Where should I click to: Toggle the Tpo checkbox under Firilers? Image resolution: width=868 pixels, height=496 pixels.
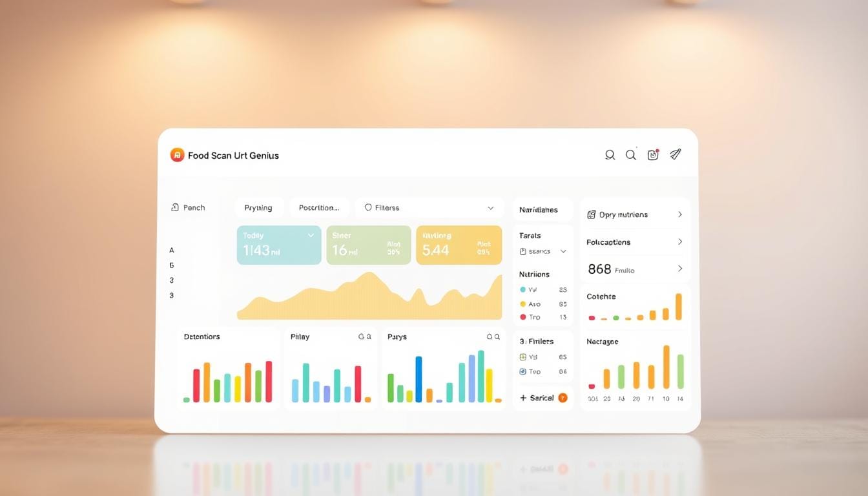523,371
